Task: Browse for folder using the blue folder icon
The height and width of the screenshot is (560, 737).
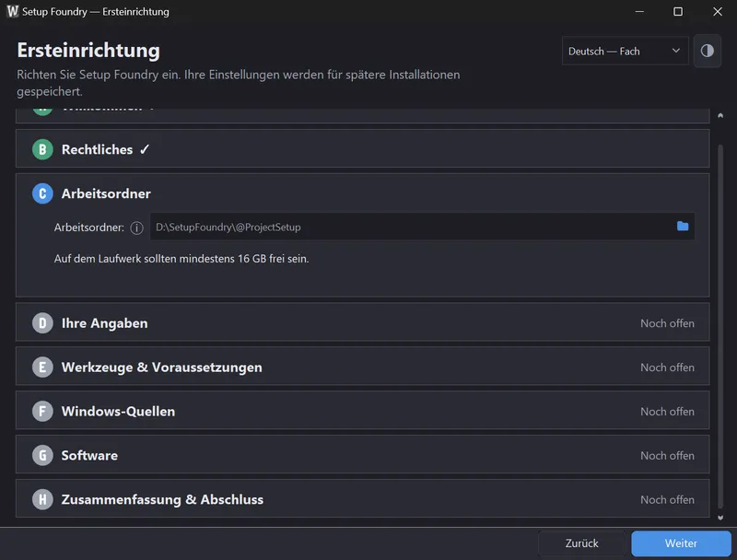Action: pyautogui.click(x=683, y=227)
